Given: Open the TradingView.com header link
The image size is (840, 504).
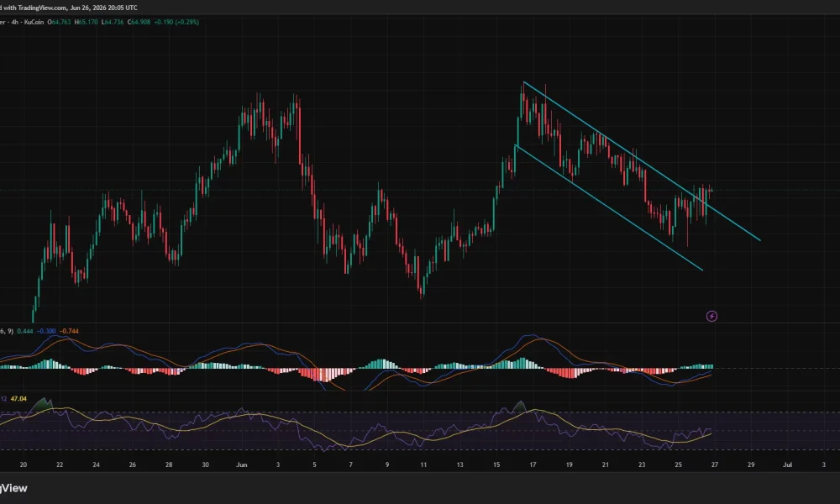Looking at the screenshot, I should coord(42,8).
